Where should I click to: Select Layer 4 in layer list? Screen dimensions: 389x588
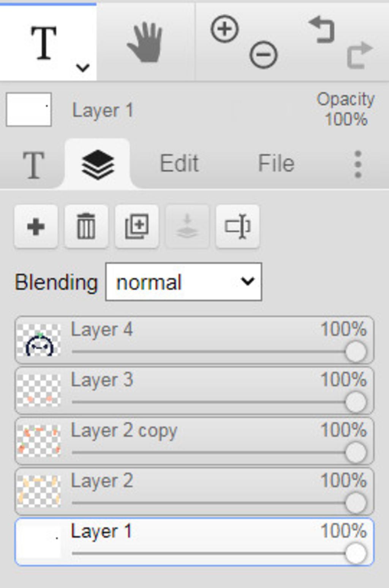click(194, 340)
